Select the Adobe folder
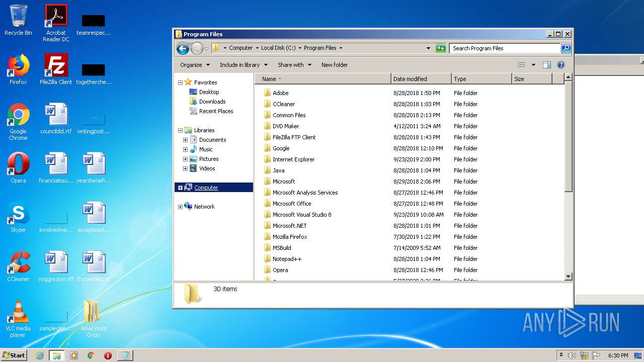Screen dimensions: 644x362 pos(276,93)
